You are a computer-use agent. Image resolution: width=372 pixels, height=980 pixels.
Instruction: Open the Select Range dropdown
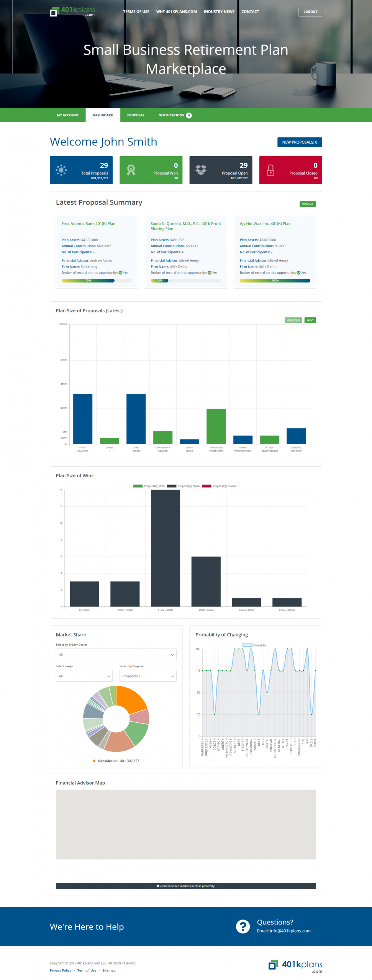(x=84, y=676)
